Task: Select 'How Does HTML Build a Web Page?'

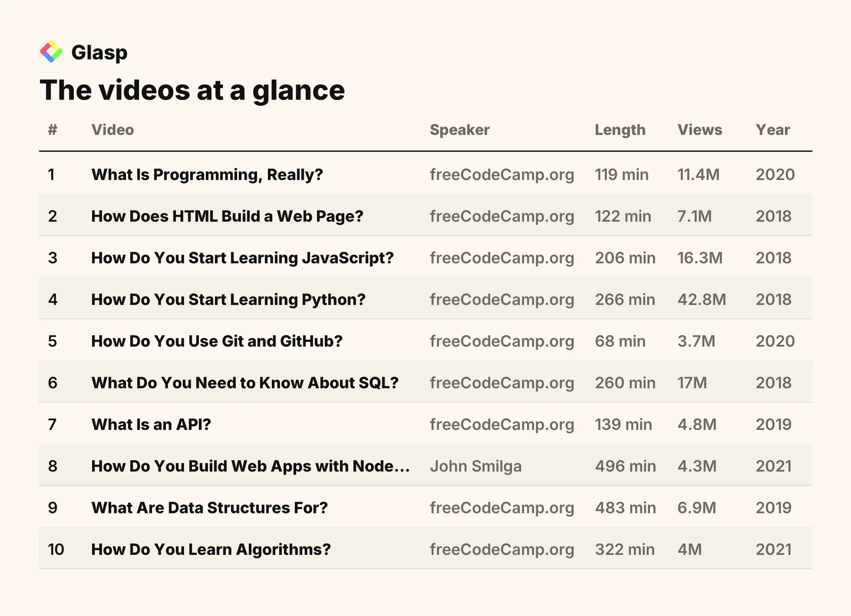Action: point(228,216)
